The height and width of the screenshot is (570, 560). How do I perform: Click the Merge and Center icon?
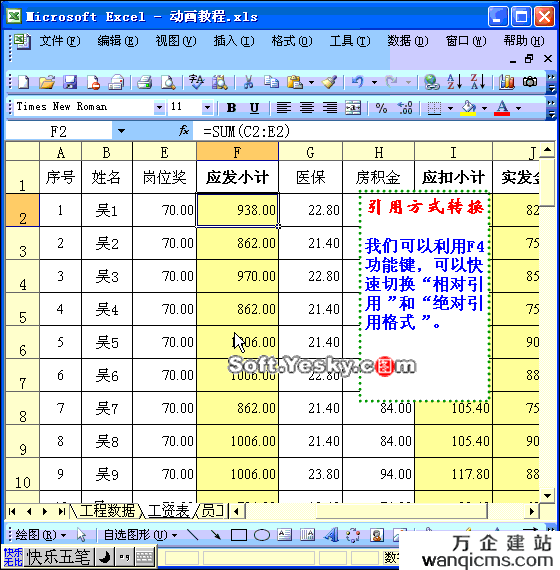tap(353, 108)
